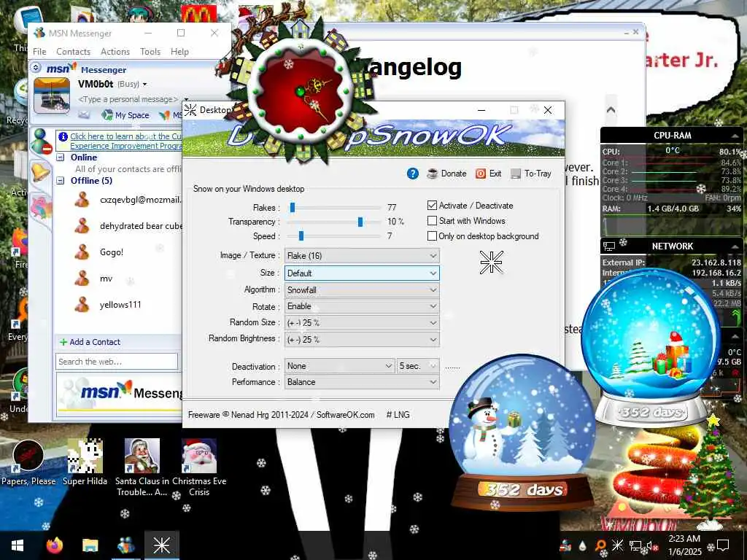747x560 pixels.
Task: Open the Algorithm Snowfall dropdown
Action: 362,290
